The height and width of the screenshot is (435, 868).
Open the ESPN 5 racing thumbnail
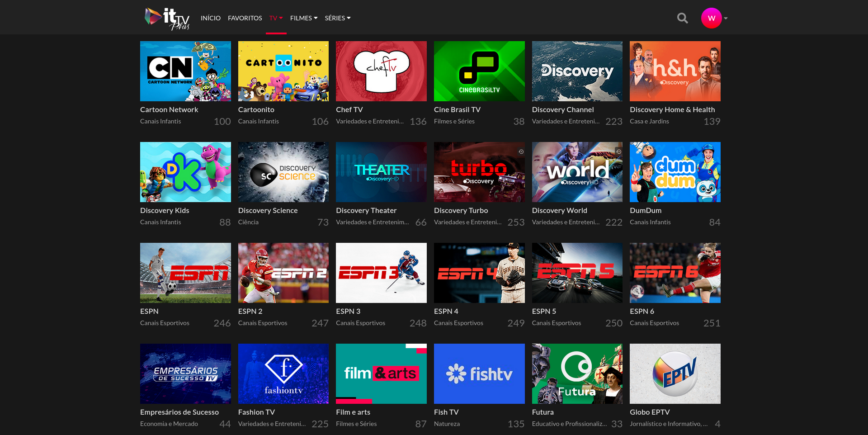coord(577,273)
